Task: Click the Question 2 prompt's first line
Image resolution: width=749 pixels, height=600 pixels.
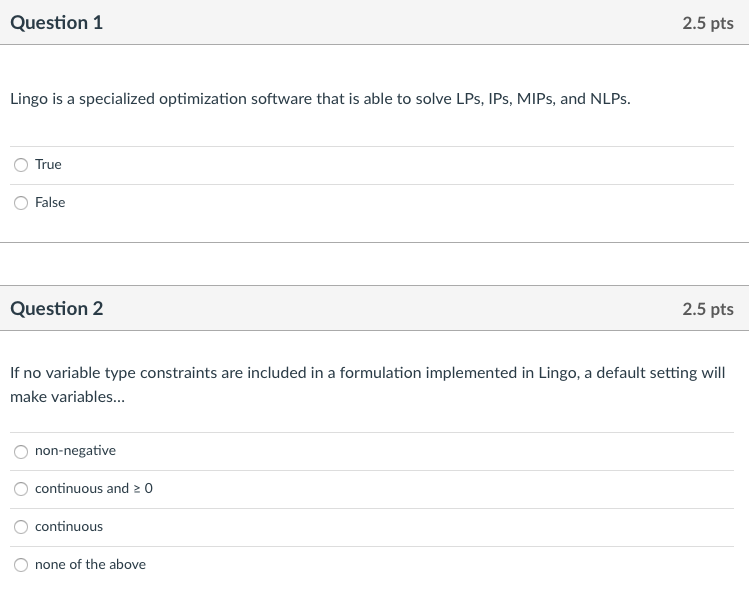Action: point(367,372)
